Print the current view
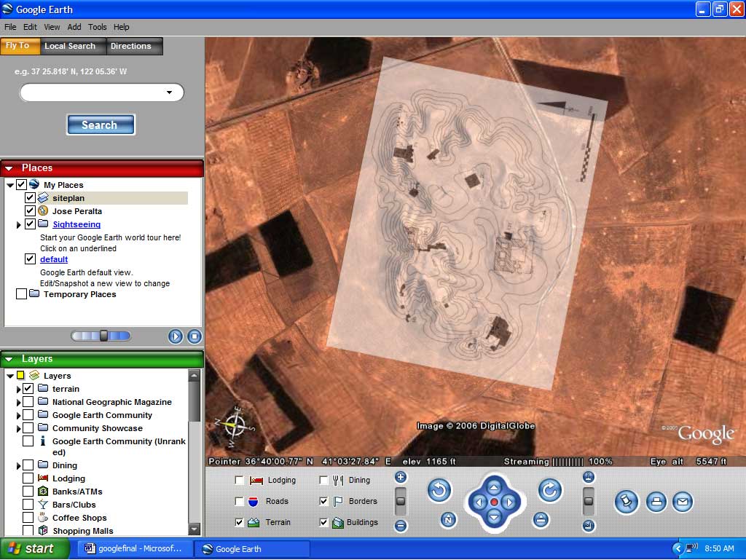Viewport: 746px width, 560px height. click(656, 502)
